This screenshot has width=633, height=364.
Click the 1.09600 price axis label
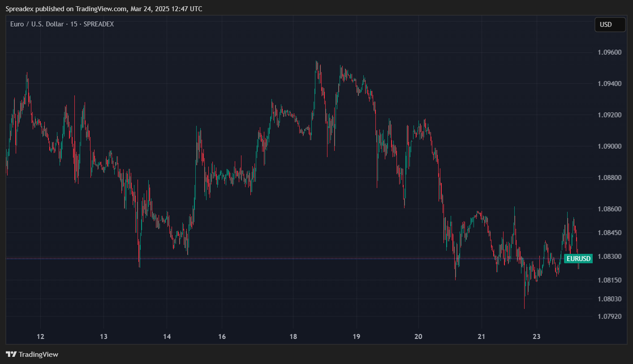[x=610, y=52]
